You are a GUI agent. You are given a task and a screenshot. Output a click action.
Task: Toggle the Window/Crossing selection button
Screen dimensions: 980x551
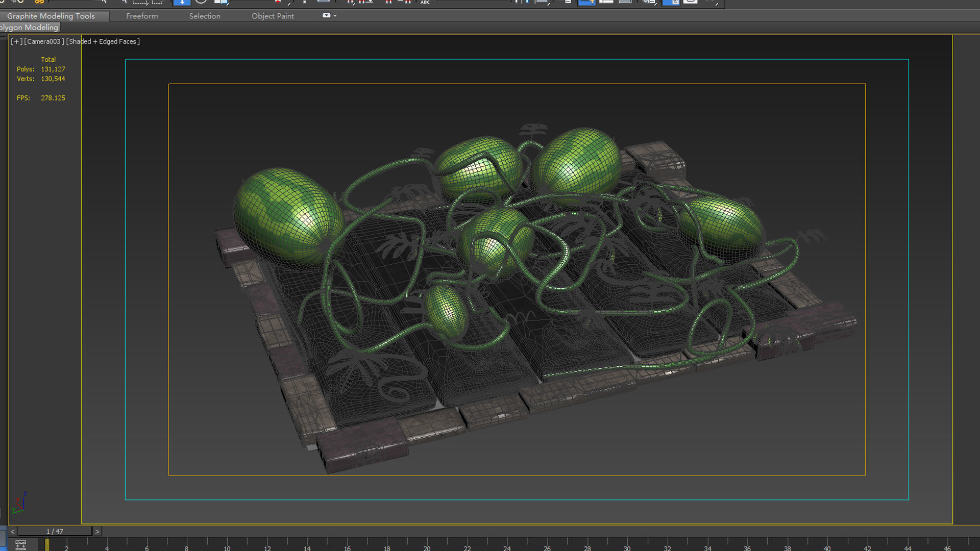coord(157,2)
